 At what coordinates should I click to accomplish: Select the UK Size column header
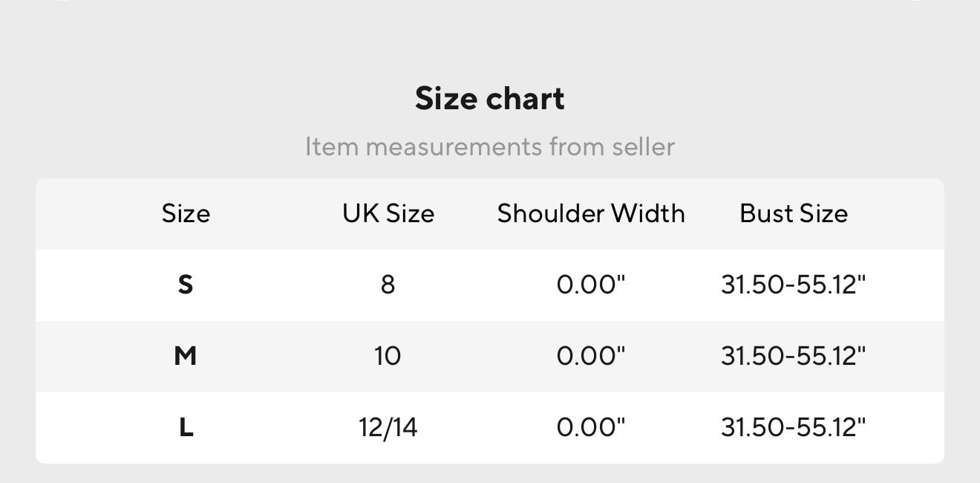coord(388,214)
